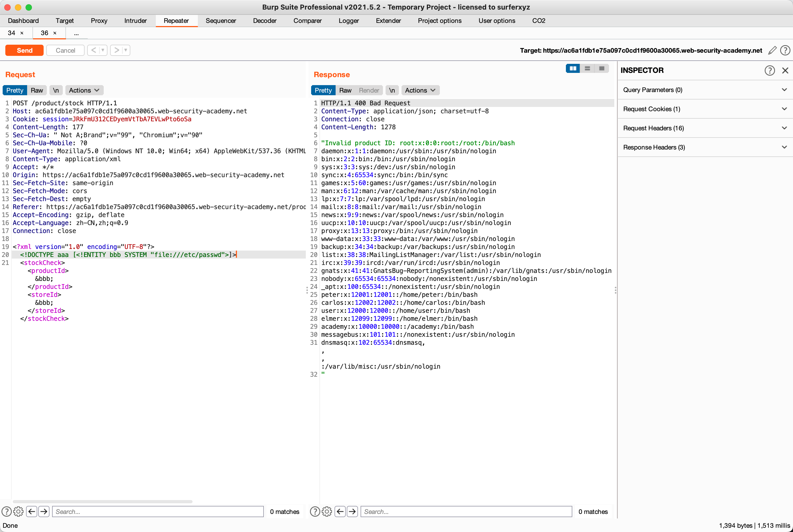The height and width of the screenshot is (532, 793).
Task: Click request search help icon
Action: coord(6,512)
